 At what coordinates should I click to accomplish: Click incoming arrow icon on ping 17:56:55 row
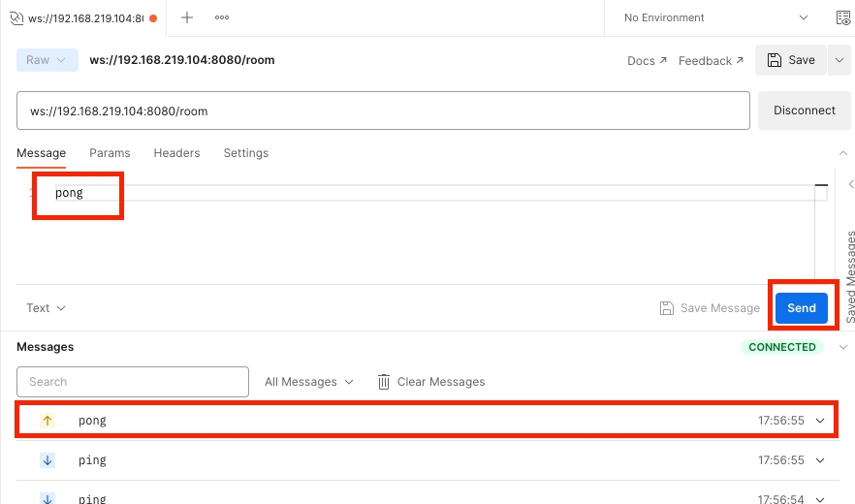click(x=47, y=460)
